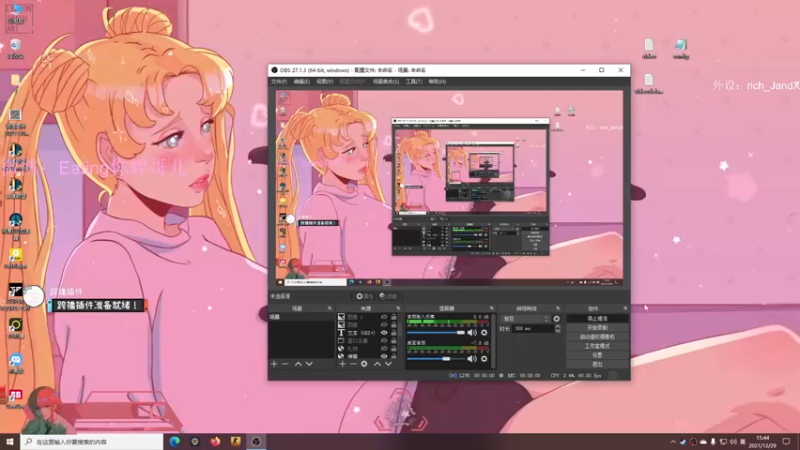Pop out the controls dock panel

[x=625, y=308]
